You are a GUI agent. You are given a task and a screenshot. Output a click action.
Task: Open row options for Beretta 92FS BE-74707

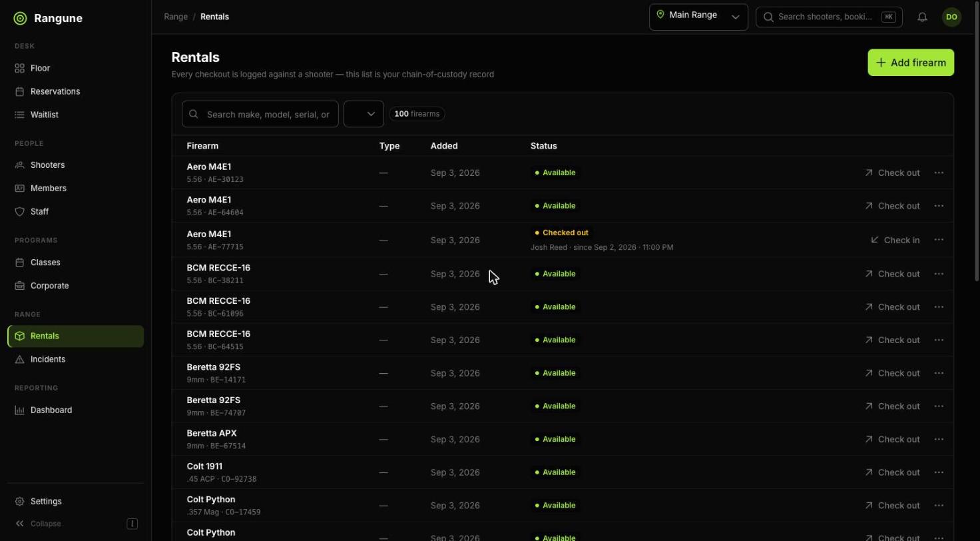coord(939,406)
